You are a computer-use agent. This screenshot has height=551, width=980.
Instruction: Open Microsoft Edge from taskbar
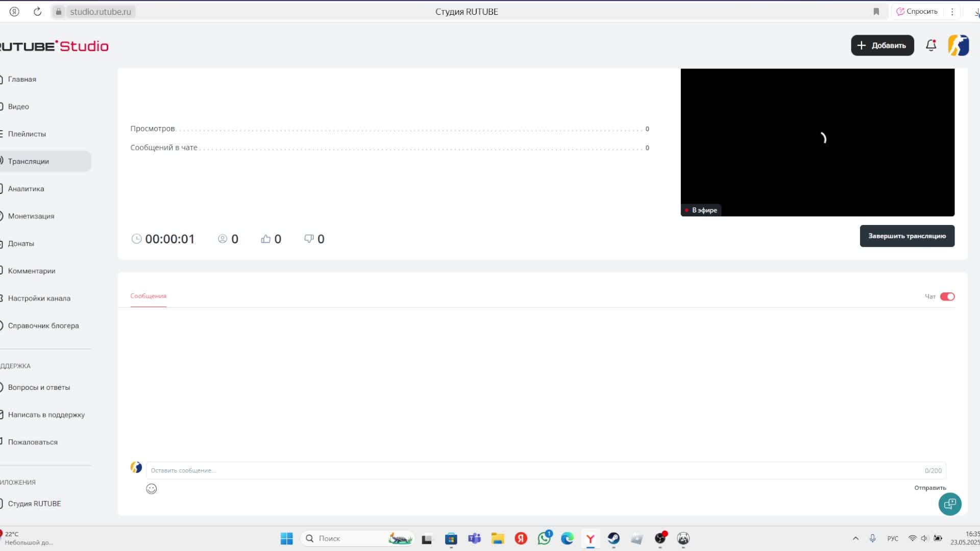coord(567,538)
